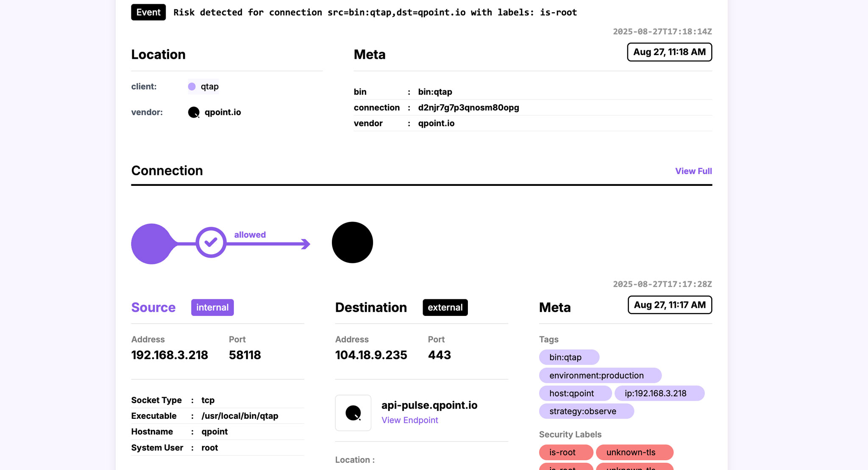The height and width of the screenshot is (470, 868).
Task: Select the bin:qtap tag pill
Action: (x=569, y=357)
